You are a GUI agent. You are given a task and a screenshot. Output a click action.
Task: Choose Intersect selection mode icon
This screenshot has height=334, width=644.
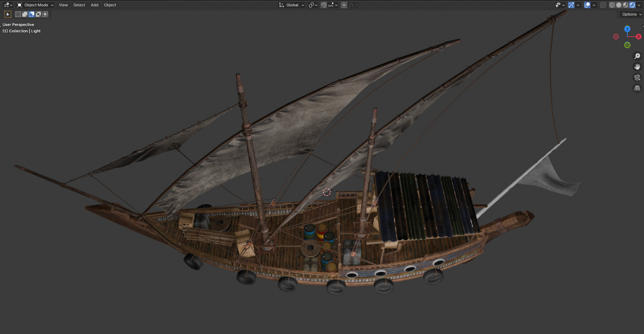pyautogui.click(x=45, y=14)
